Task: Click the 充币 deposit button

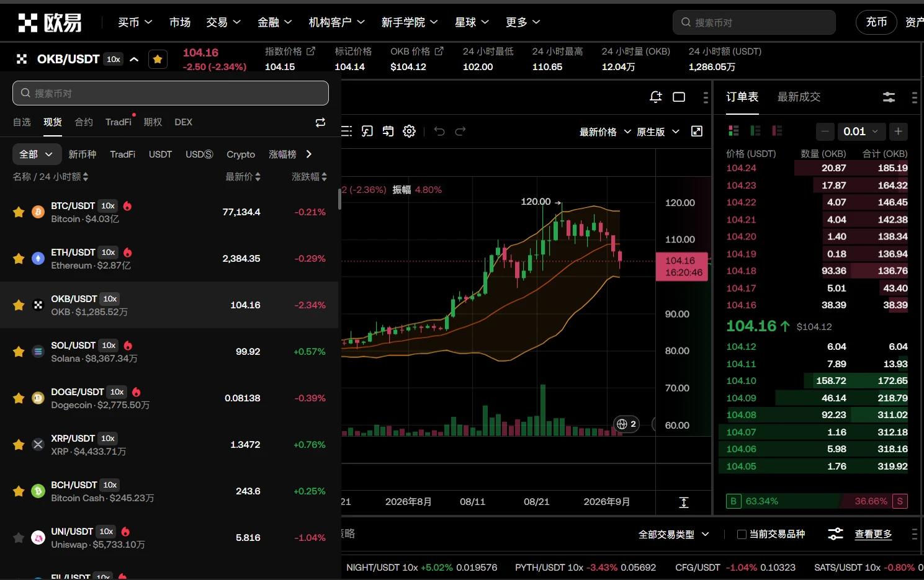Action: pos(876,22)
